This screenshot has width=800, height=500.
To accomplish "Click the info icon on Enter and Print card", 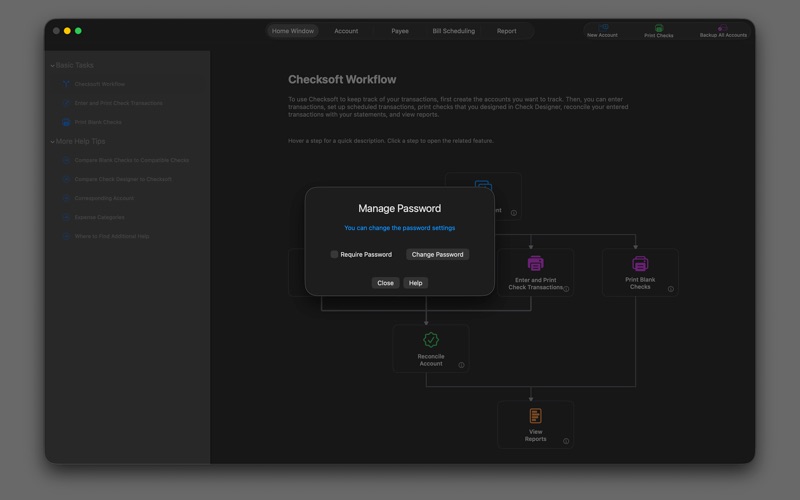I will [566, 289].
